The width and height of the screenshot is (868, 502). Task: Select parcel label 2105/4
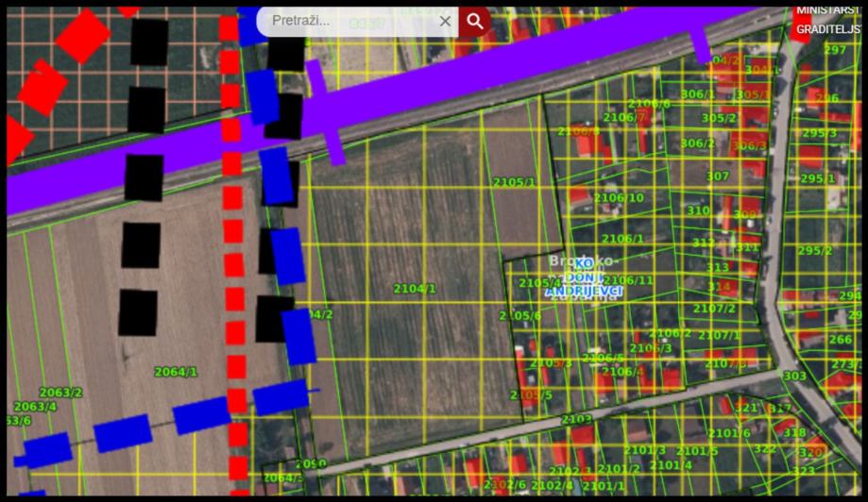click(540, 283)
